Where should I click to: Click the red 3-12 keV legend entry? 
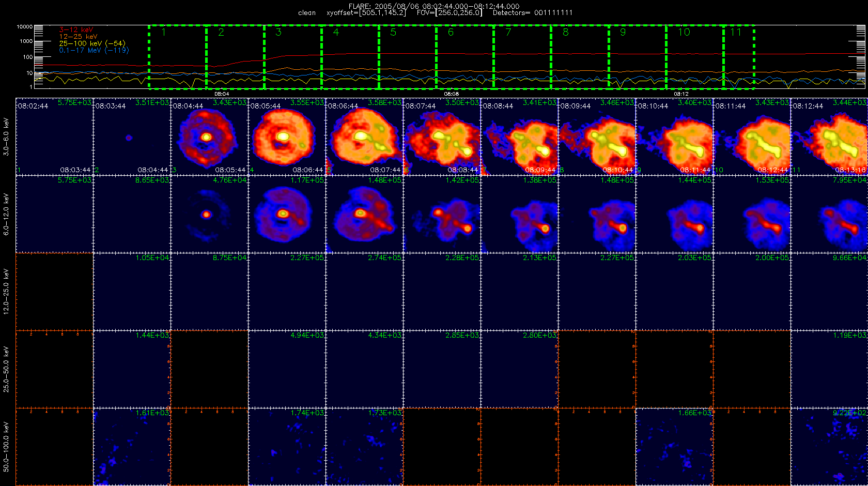[76, 30]
